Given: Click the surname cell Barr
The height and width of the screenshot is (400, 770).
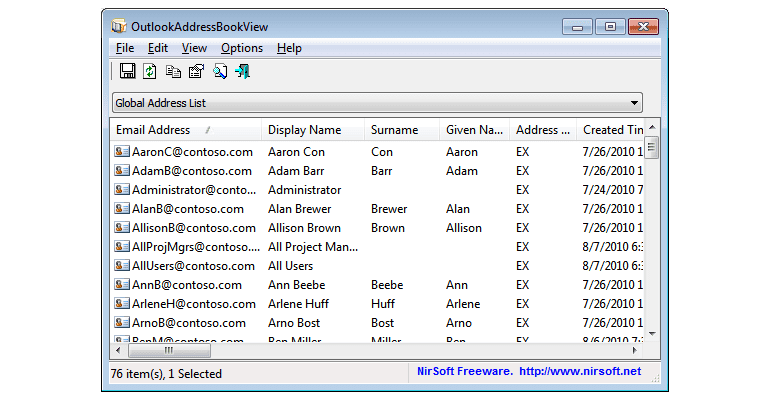Looking at the screenshot, I should point(382,171).
